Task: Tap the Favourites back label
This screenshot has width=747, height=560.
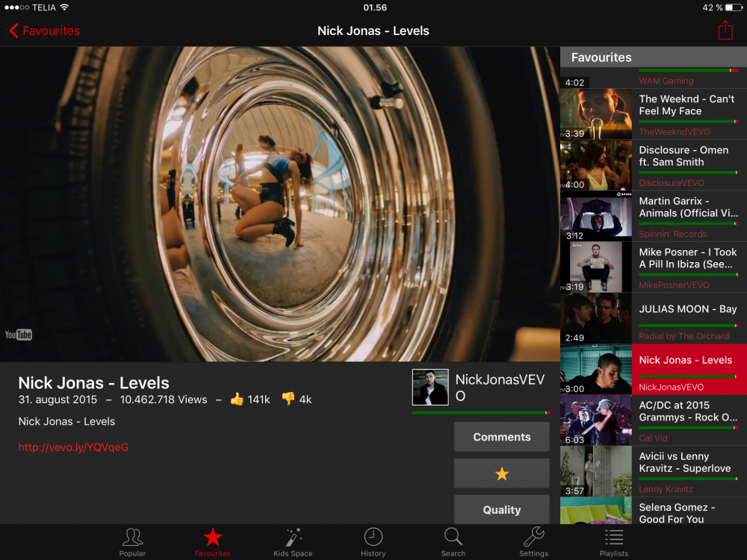Action: pos(52,31)
